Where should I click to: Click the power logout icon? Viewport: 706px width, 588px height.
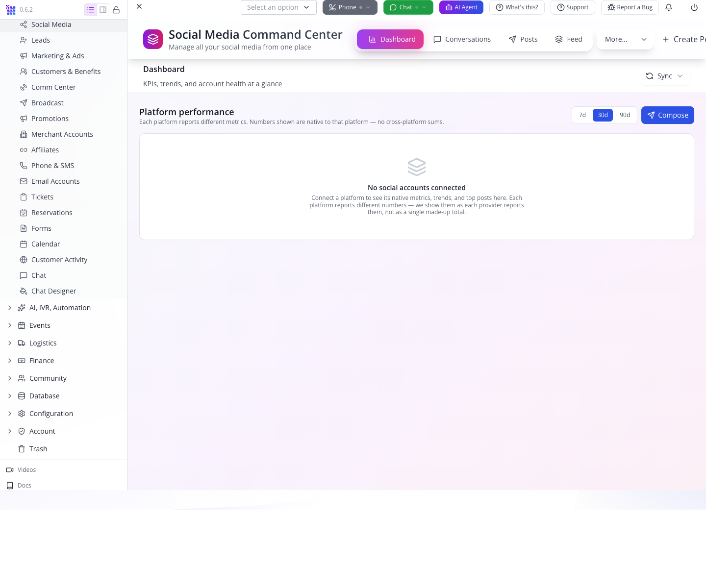(694, 7)
